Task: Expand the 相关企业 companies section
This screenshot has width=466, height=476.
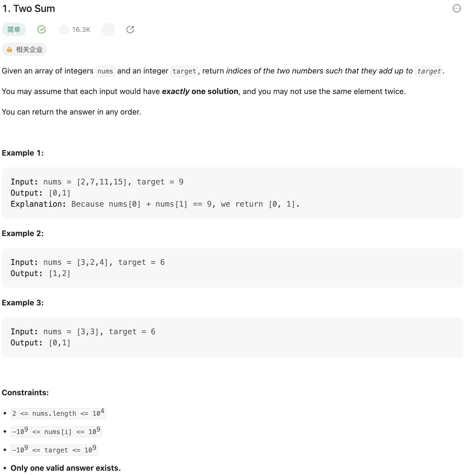Action: 24,49
